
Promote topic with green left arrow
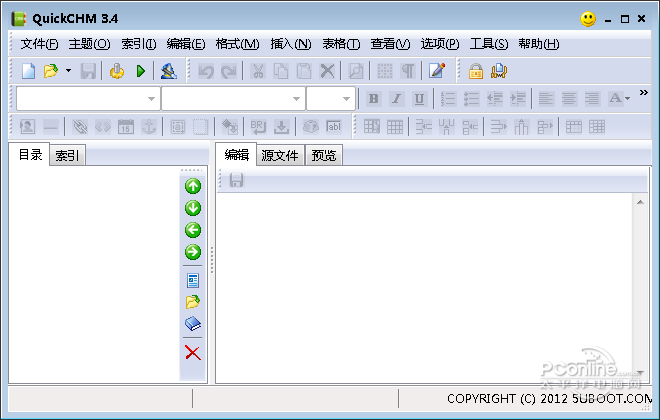pos(193,230)
